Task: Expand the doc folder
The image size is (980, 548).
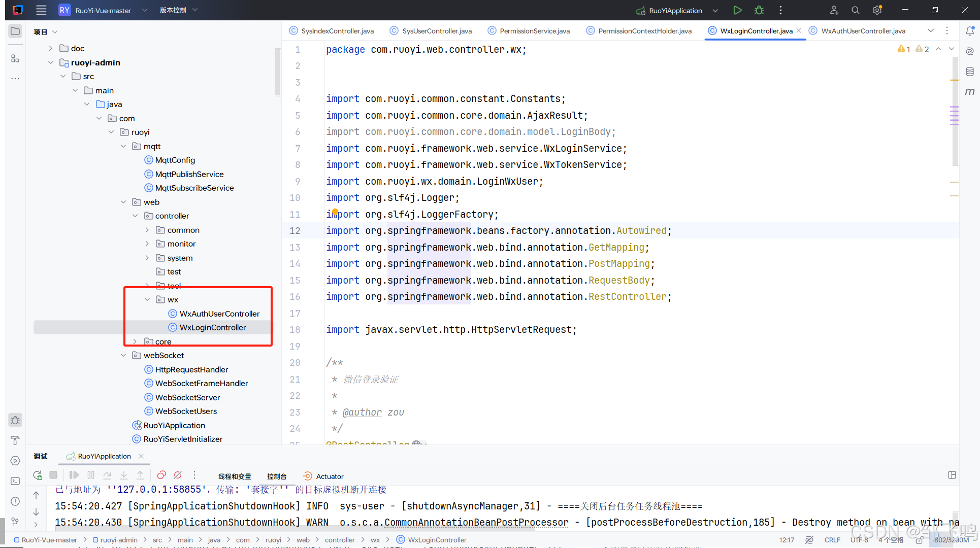Action: [x=50, y=48]
